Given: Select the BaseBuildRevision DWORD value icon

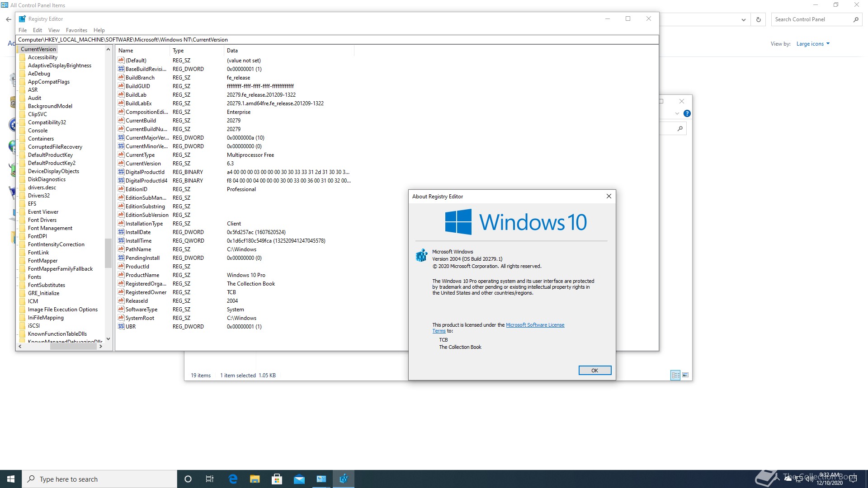Looking at the screenshot, I should tap(121, 69).
